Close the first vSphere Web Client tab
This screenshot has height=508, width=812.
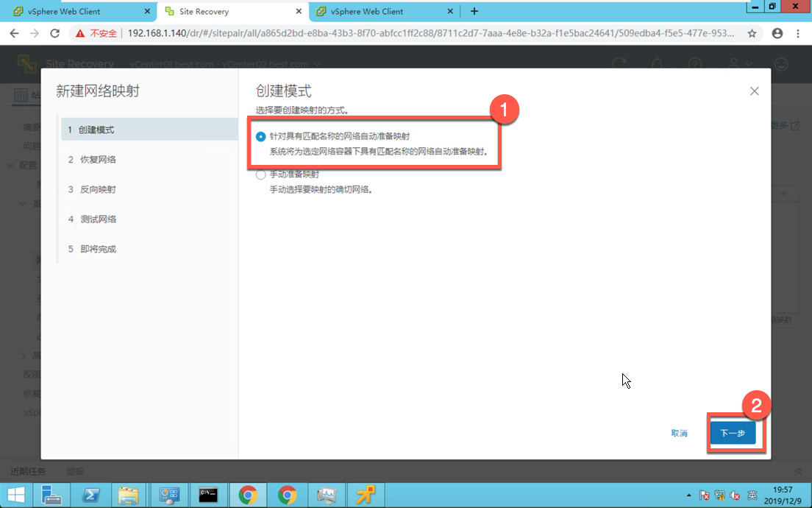pyautogui.click(x=147, y=11)
